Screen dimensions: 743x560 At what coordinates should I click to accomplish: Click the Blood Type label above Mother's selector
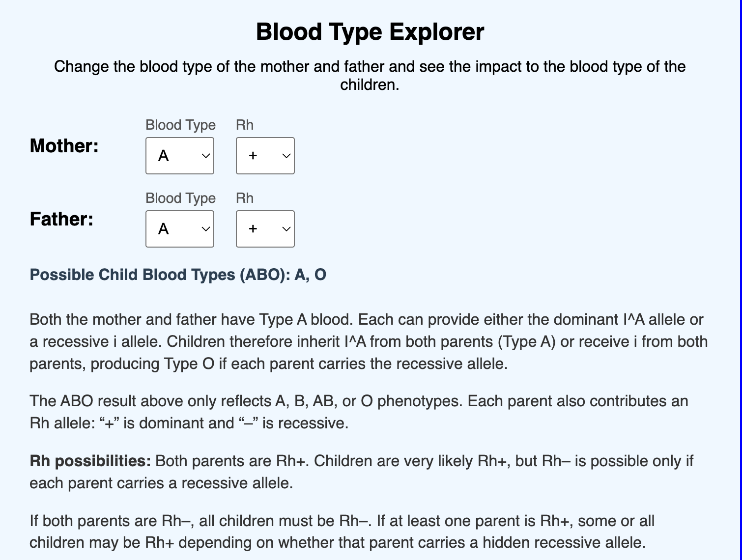(180, 125)
